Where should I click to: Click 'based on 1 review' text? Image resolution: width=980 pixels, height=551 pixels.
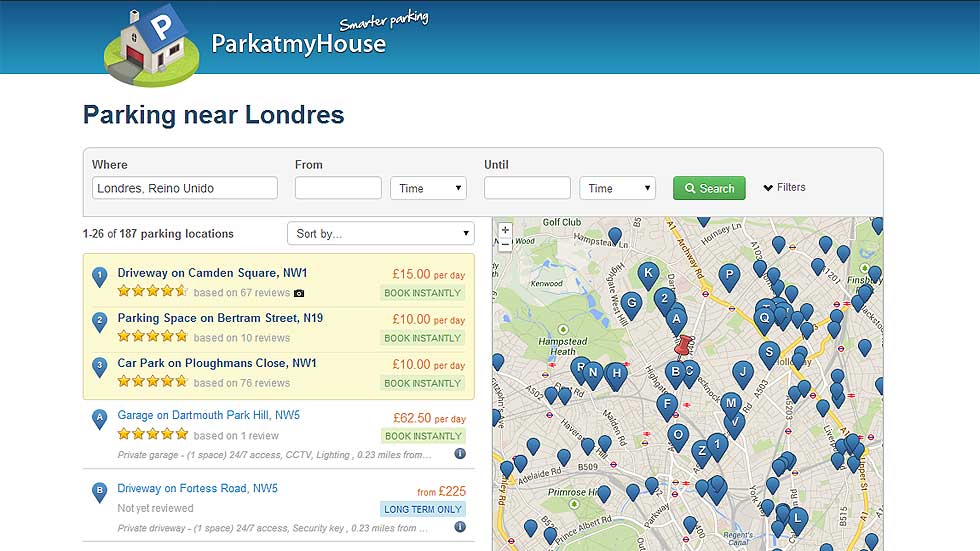[x=236, y=436]
